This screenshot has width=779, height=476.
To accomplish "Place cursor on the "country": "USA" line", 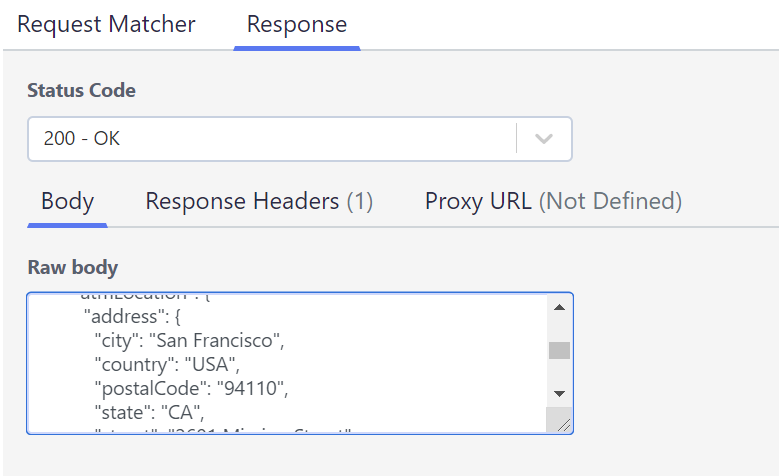I will coord(167,365).
